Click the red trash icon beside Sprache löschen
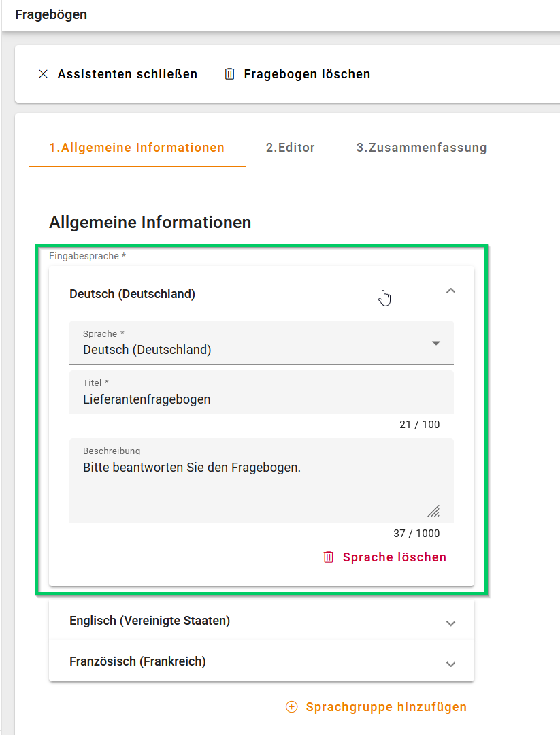560x735 pixels. pyautogui.click(x=329, y=557)
